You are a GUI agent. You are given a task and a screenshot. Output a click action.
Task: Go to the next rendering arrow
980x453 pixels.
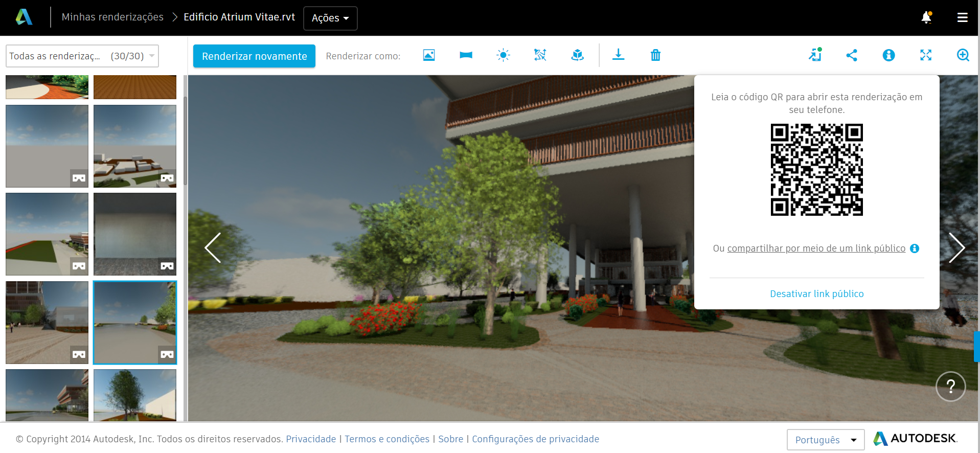click(956, 248)
